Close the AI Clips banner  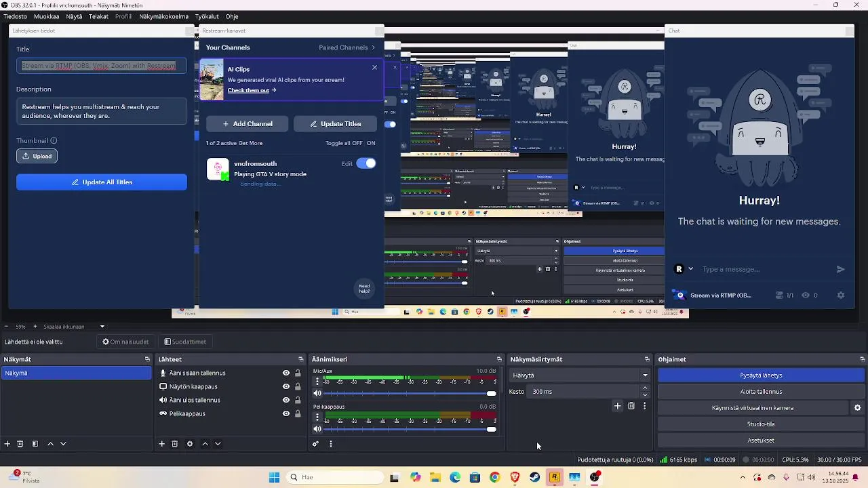374,67
